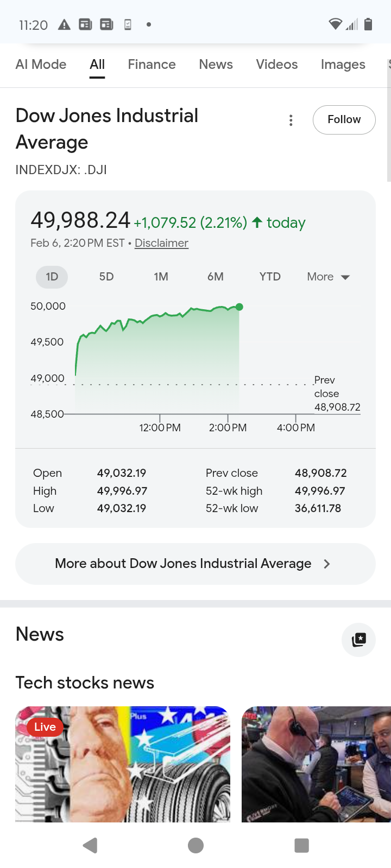Open the AI Mode tab
Image resolution: width=391 pixels, height=868 pixels.
coord(41,65)
